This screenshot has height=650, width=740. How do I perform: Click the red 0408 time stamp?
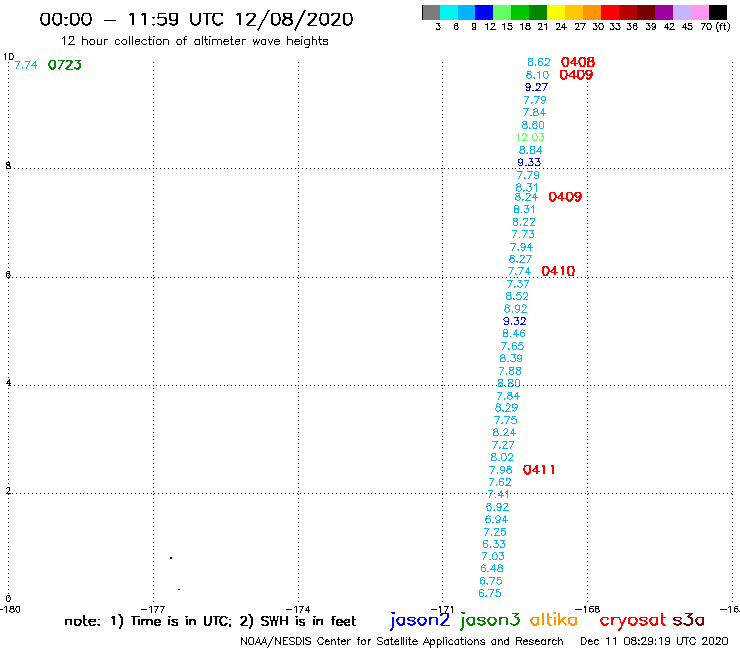tap(578, 62)
